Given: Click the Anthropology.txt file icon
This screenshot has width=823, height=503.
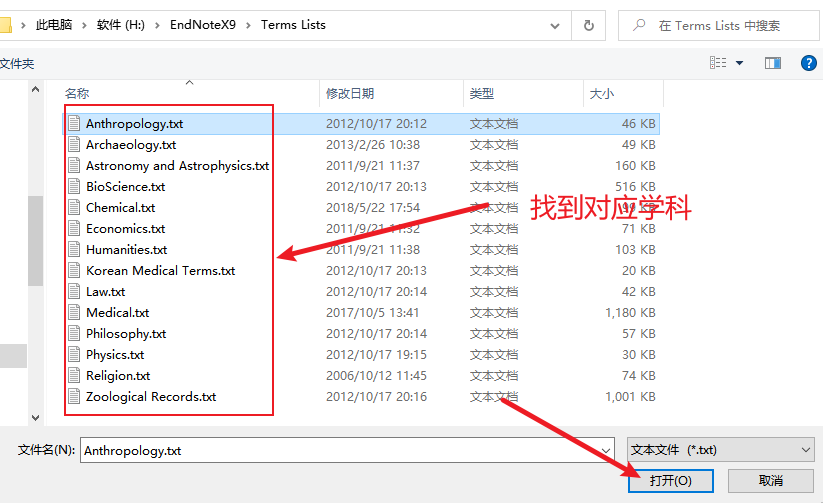Looking at the screenshot, I should pos(74,123).
